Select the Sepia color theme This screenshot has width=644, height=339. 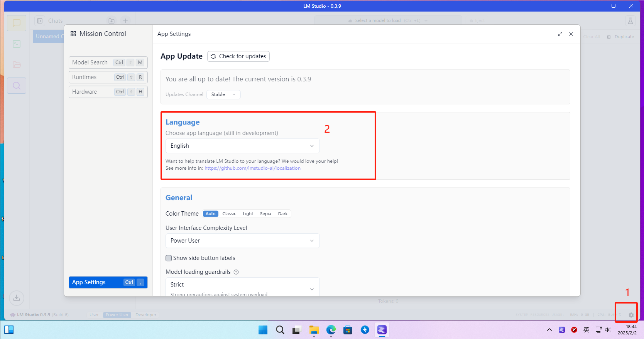point(265,214)
